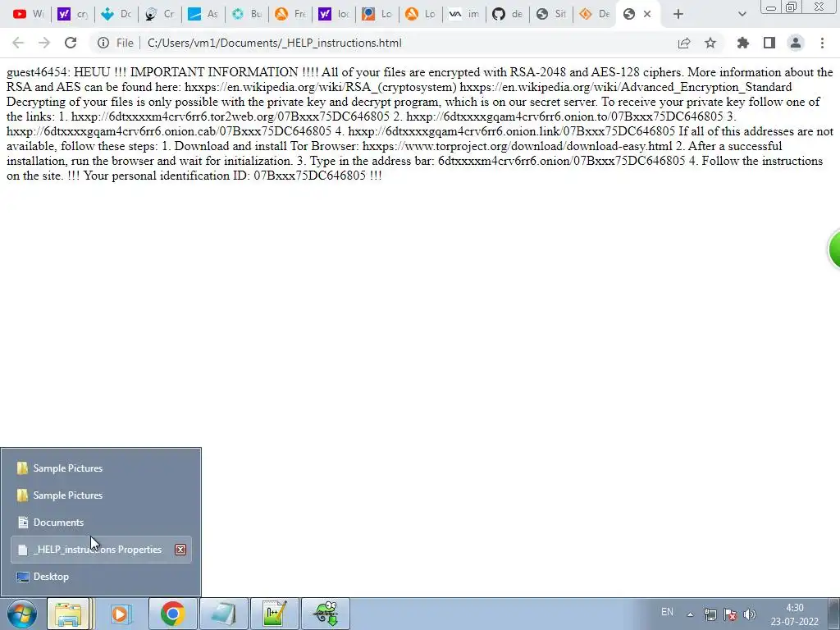This screenshot has width=840, height=630.
Task: Switch to the Yahoo 'loc' tab
Action: 333,14
